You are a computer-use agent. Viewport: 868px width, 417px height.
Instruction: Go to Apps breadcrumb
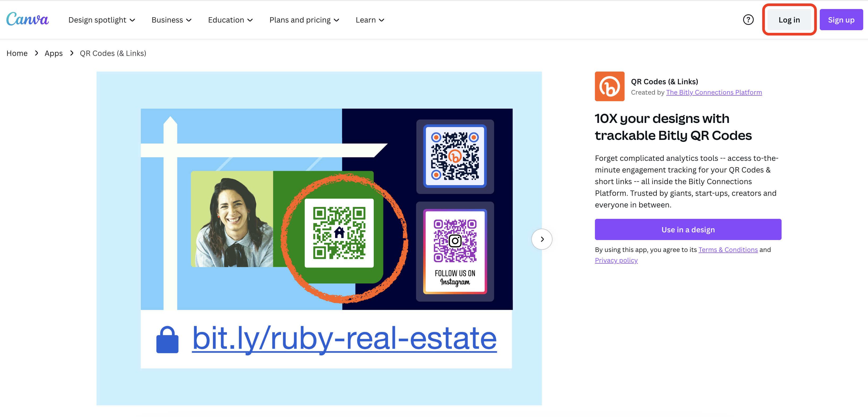(54, 53)
